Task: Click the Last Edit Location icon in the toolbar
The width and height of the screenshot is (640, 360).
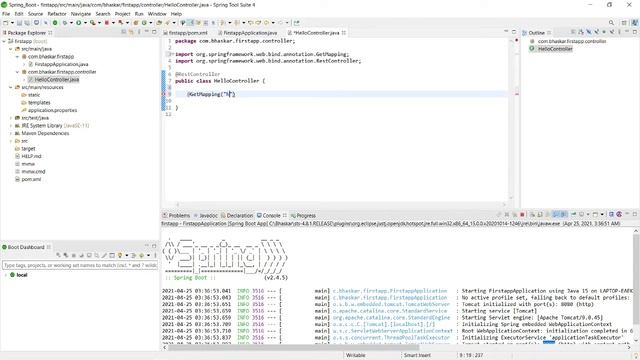Action: (x=250, y=23)
